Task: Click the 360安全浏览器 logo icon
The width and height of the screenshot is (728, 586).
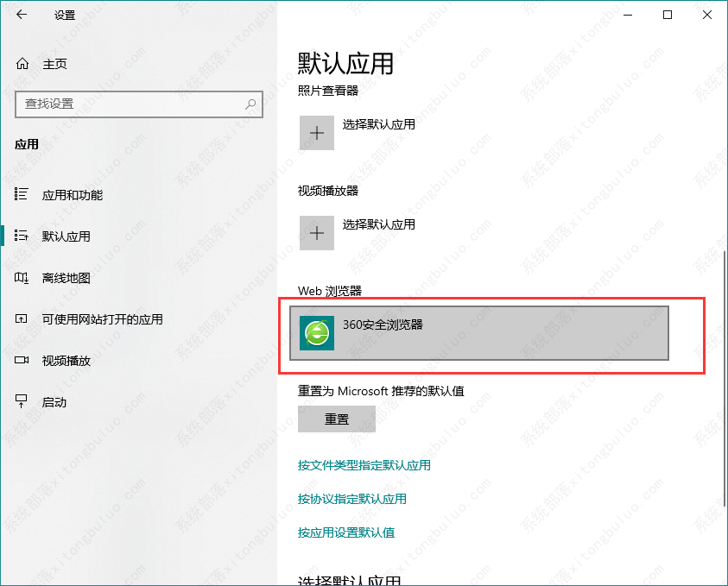Action: [x=317, y=332]
